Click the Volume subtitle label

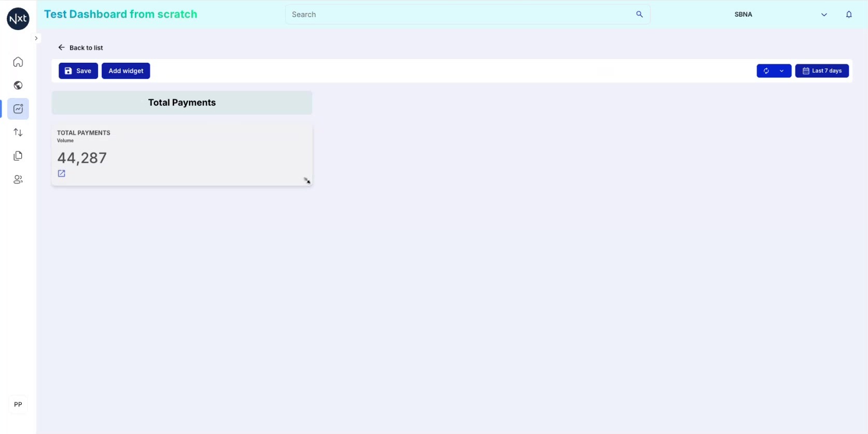65,141
